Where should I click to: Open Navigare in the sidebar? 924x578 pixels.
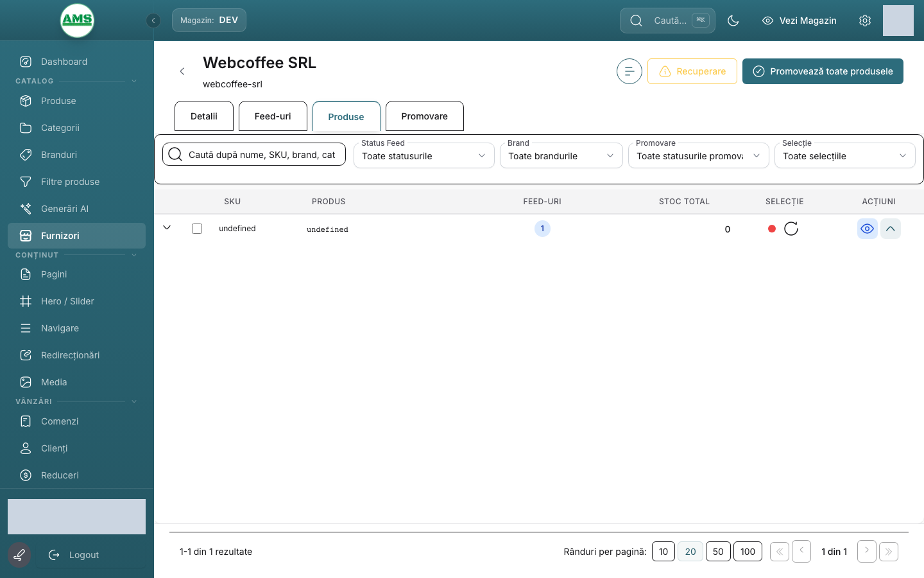(76, 328)
